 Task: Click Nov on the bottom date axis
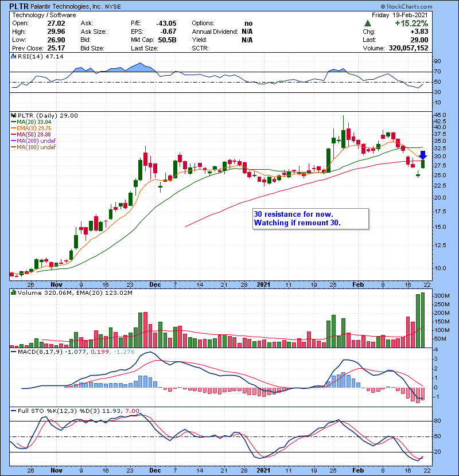click(x=56, y=470)
